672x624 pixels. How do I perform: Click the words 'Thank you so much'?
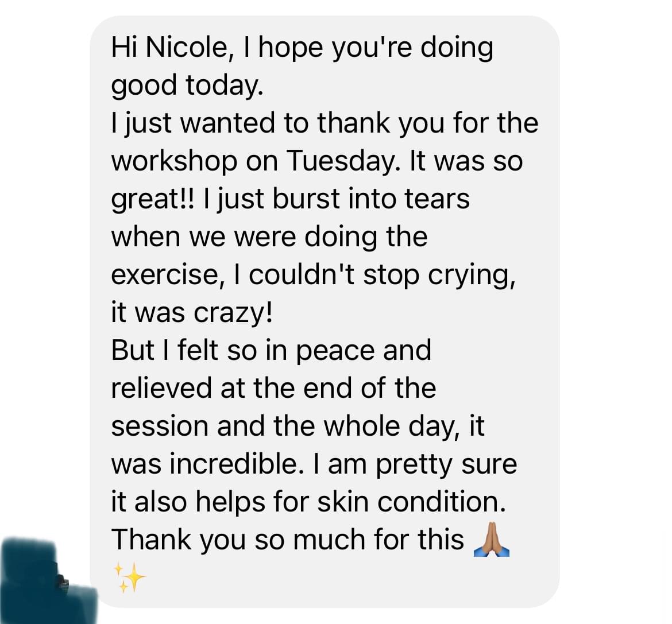[x=240, y=540]
